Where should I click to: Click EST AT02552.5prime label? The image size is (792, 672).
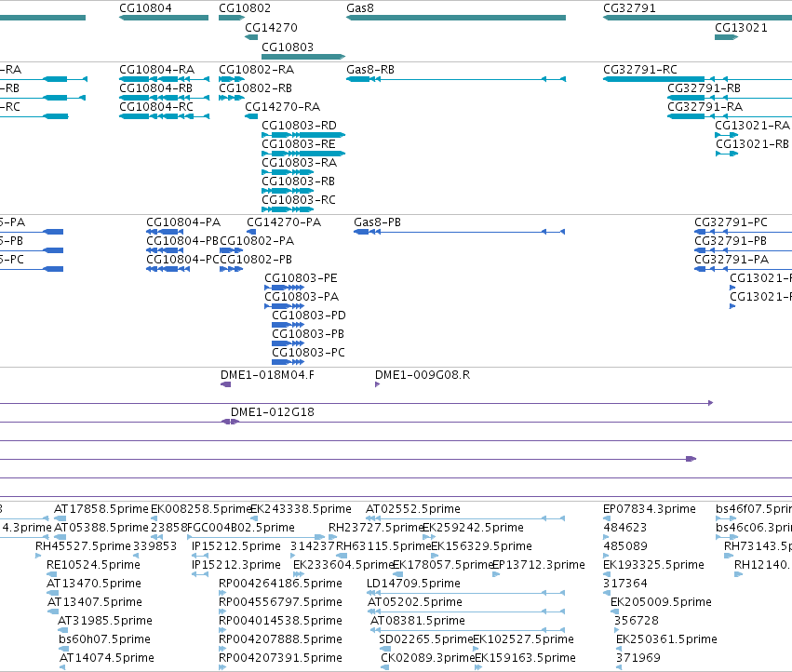click(x=413, y=509)
